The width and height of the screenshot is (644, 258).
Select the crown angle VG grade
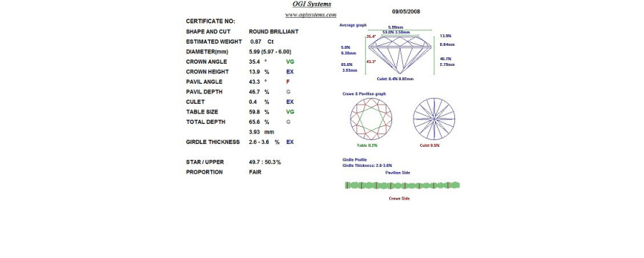pos(290,62)
